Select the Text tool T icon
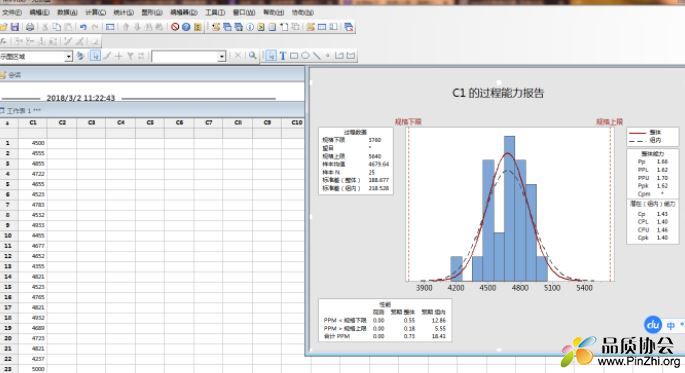The height and width of the screenshot is (373, 685). click(x=283, y=56)
